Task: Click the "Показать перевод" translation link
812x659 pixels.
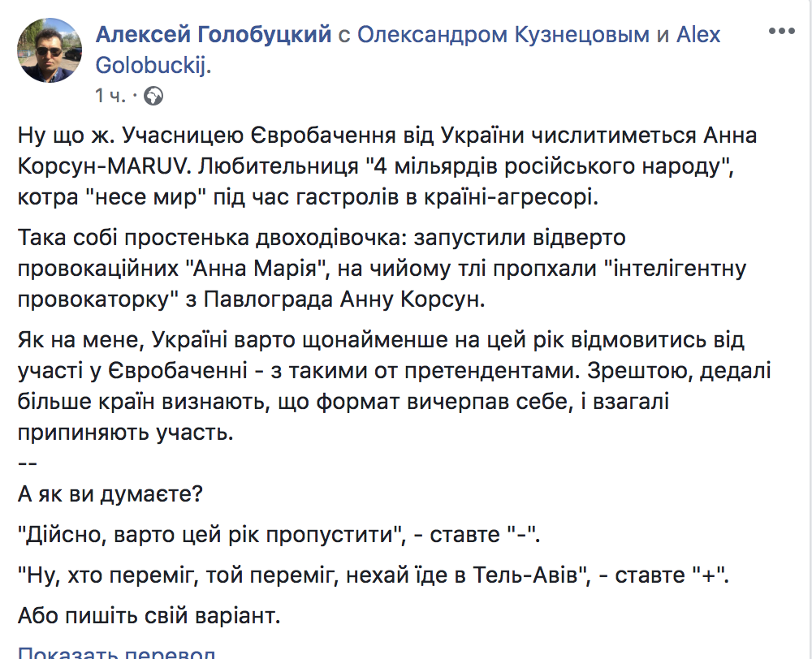Action: pos(117,653)
